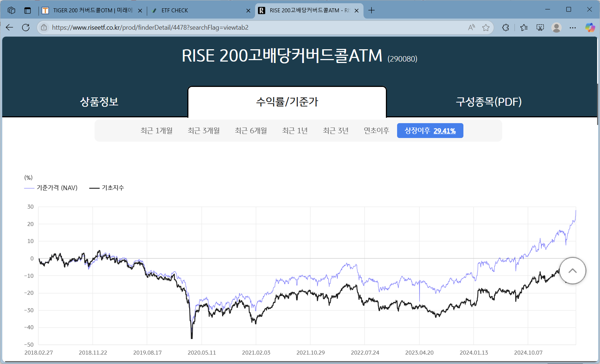Click the 2020.05.11 date label
600x364 pixels.
point(202,353)
